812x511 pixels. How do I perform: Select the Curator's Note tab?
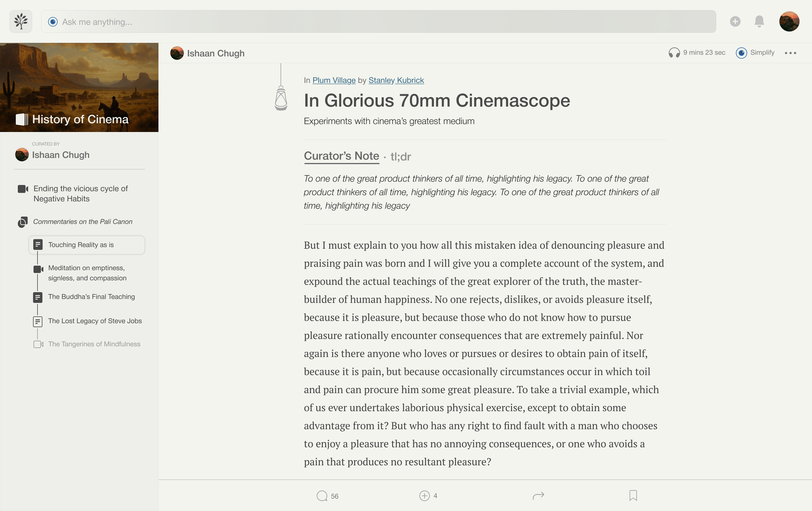[342, 156]
